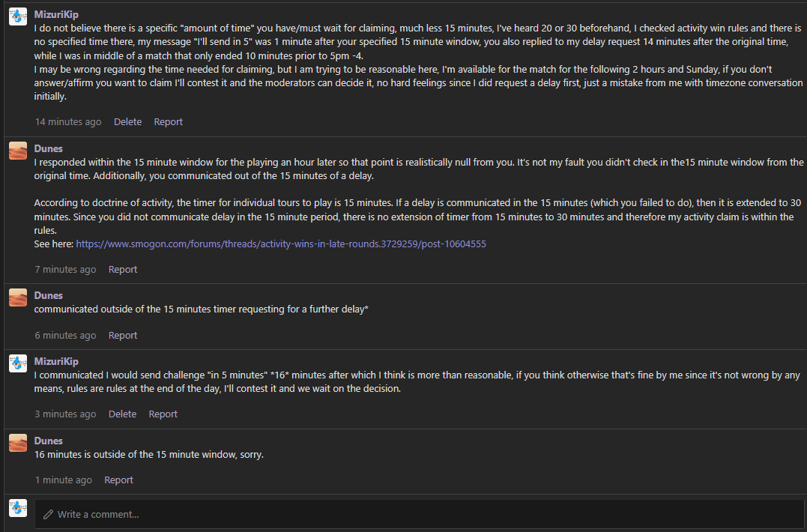The image size is (807, 532).
Task: Report the comment posted 14 minutes ago
Action: [168, 121]
